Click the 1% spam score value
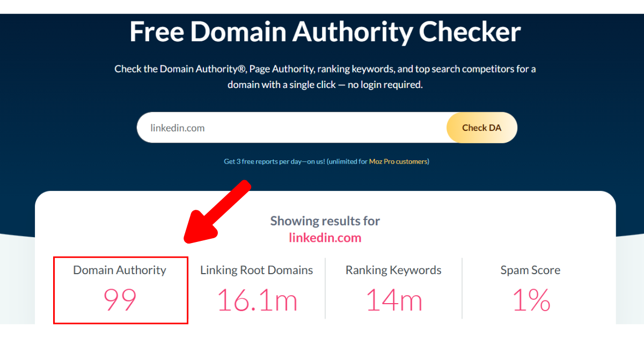The height and width of the screenshot is (338, 644). click(531, 300)
